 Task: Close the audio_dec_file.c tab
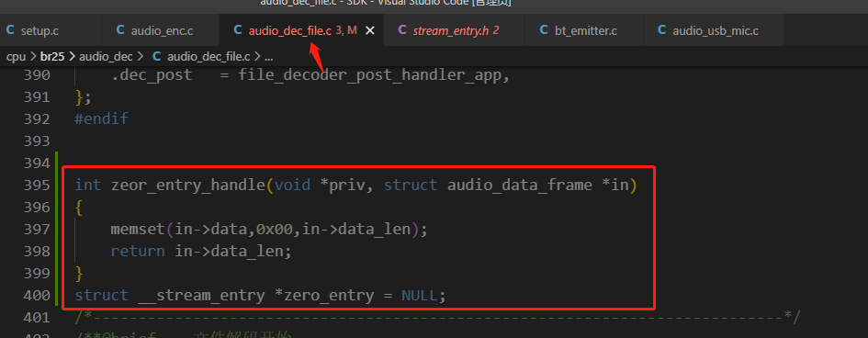[370, 31]
